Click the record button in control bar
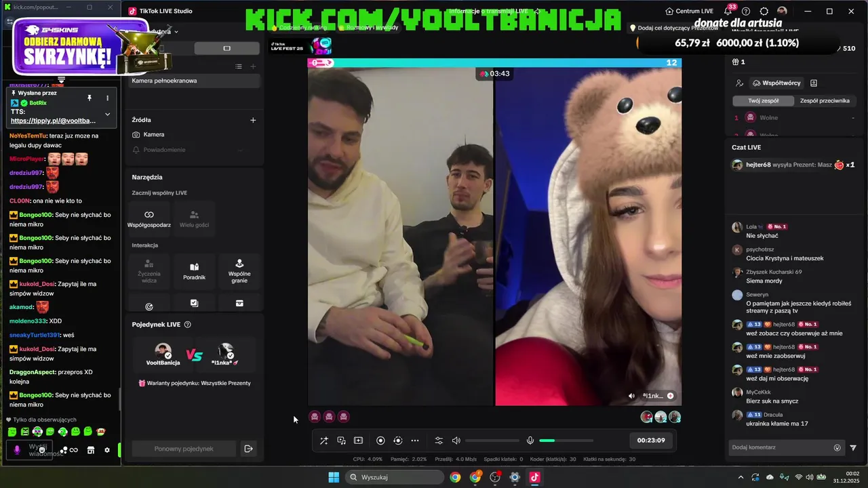Screen dimensions: 868x488 [x=380, y=441]
